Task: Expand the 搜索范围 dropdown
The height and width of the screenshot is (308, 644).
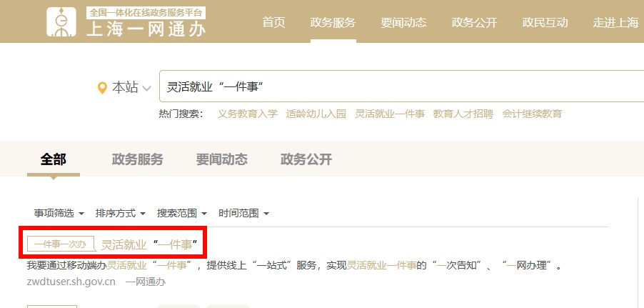Action: [182, 214]
